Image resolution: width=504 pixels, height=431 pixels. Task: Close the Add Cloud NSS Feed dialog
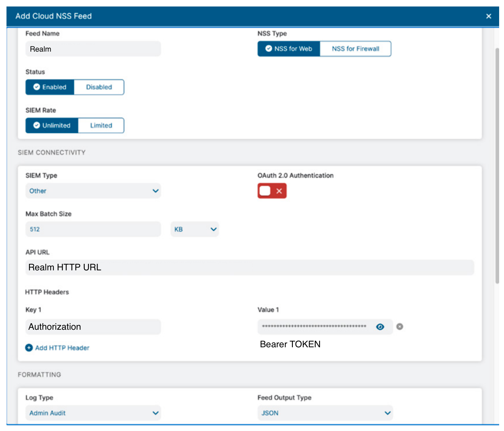(x=488, y=16)
